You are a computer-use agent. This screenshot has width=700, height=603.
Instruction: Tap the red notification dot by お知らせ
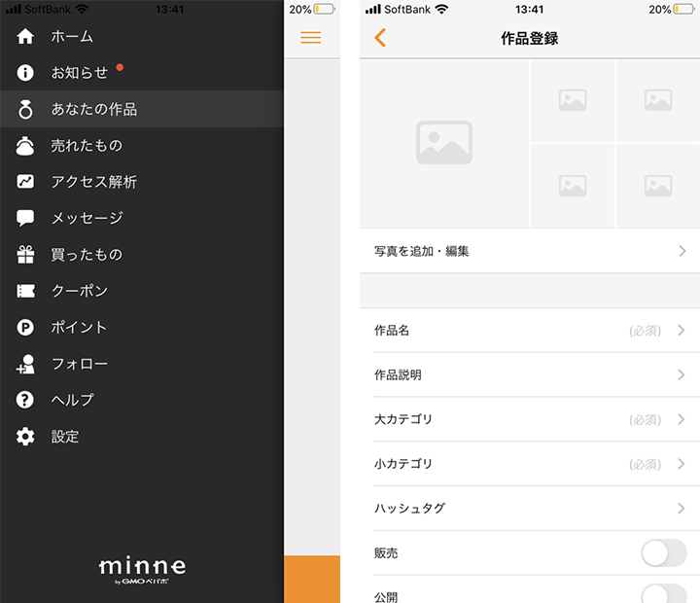[120, 67]
